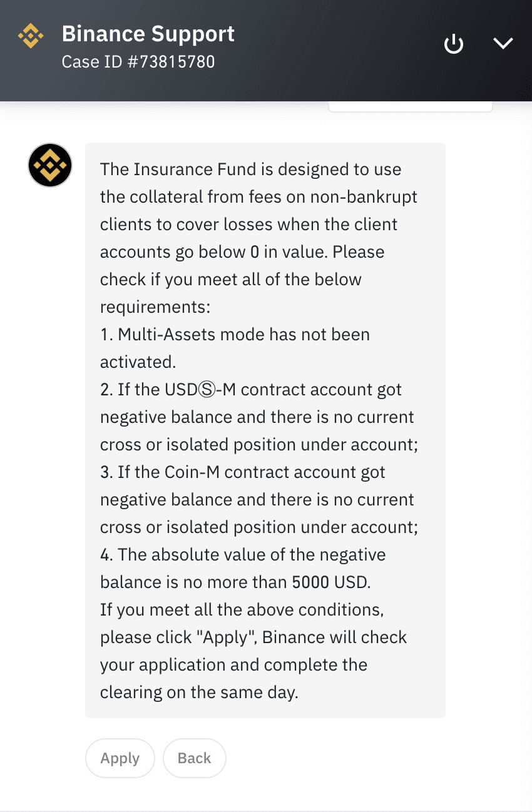Click the closing sentence about clearing the same day
This screenshot has height=812, width=532.
253,651
